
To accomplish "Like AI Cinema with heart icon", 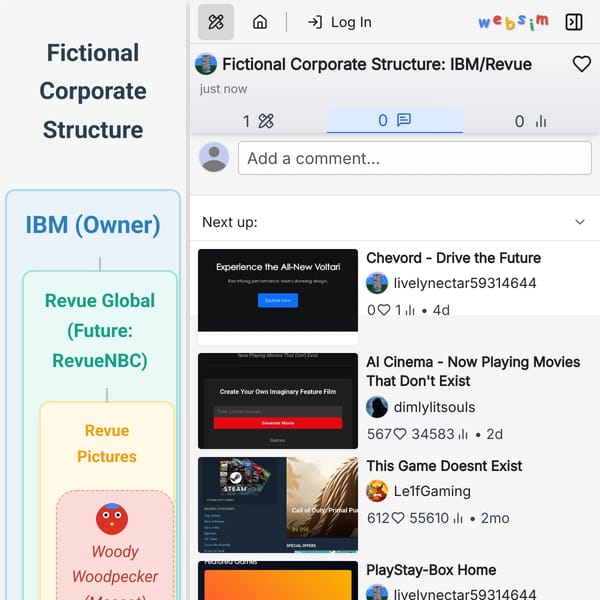I will [400, 434].
